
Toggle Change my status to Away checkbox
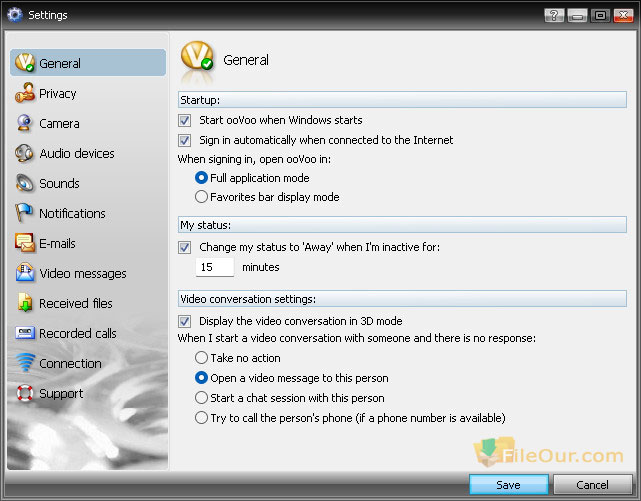pos(184,247)
